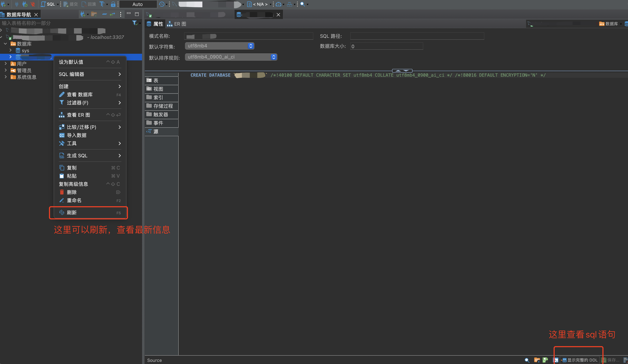Click the magnifier search icon in top toolbar
The height and width of the screenshot is (364, 628).
click(x=303, y=4)
